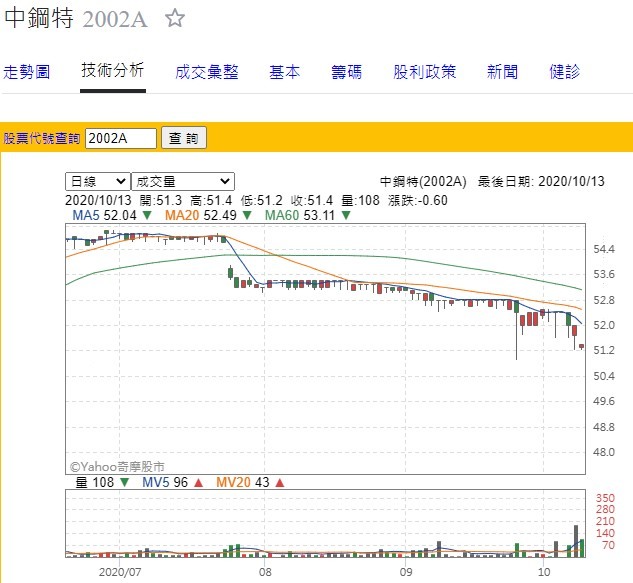
Task: Click the last candlestick on the price chart
Action: point(581,346)
